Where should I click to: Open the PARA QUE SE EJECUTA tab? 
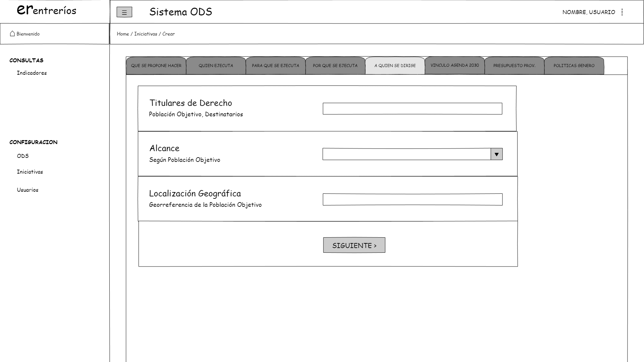(275, 66)
